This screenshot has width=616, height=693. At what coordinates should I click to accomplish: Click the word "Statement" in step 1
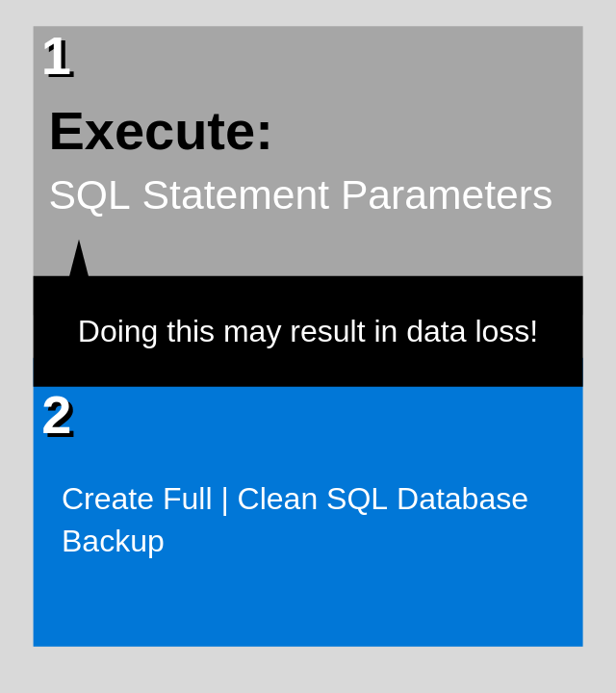tap(236, 195)
